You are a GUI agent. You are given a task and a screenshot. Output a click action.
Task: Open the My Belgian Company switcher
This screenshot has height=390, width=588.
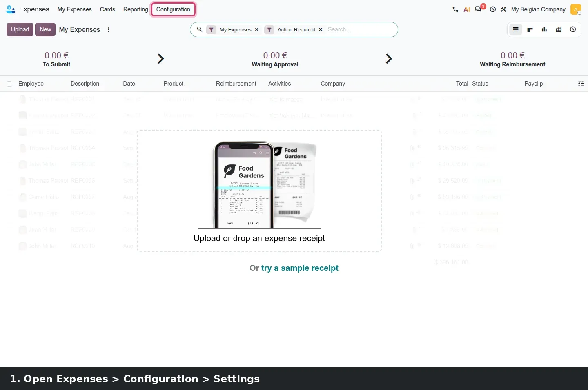538,9
